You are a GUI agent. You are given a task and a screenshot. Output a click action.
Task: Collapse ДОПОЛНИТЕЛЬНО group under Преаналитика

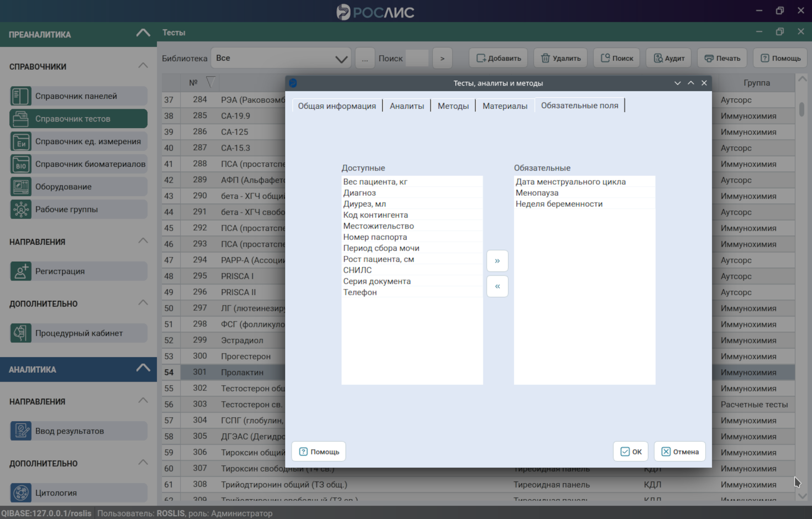tap(143, 303)
